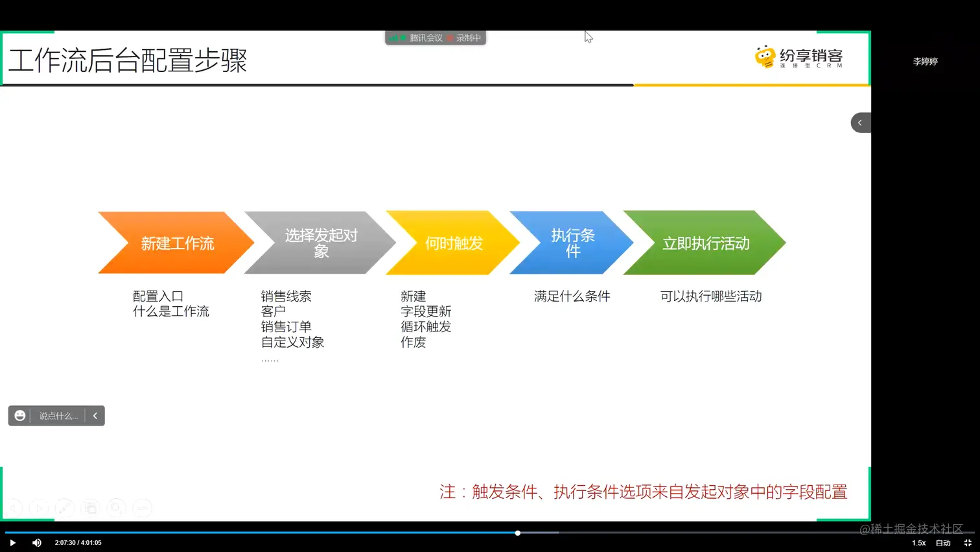Click the 录制中 recording indicator

[x=468, y=38]
